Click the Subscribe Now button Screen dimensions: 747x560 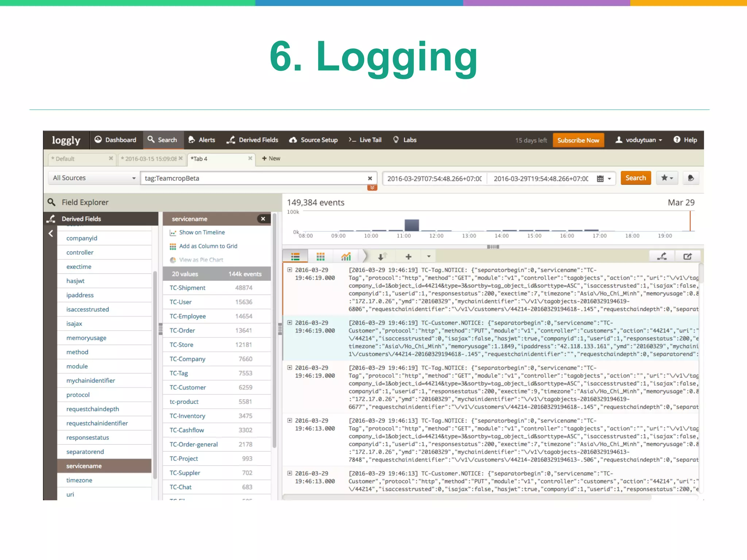click(578, 140)
